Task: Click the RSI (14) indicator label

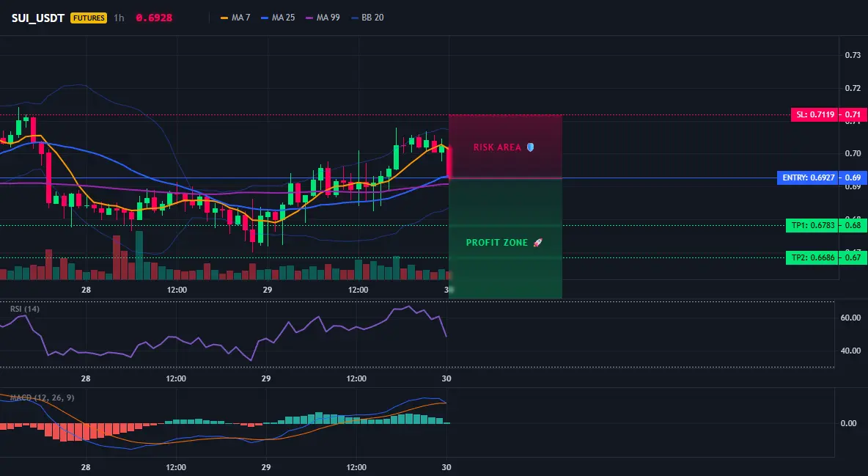Action: pyautogui.click(x=25, y=309)
